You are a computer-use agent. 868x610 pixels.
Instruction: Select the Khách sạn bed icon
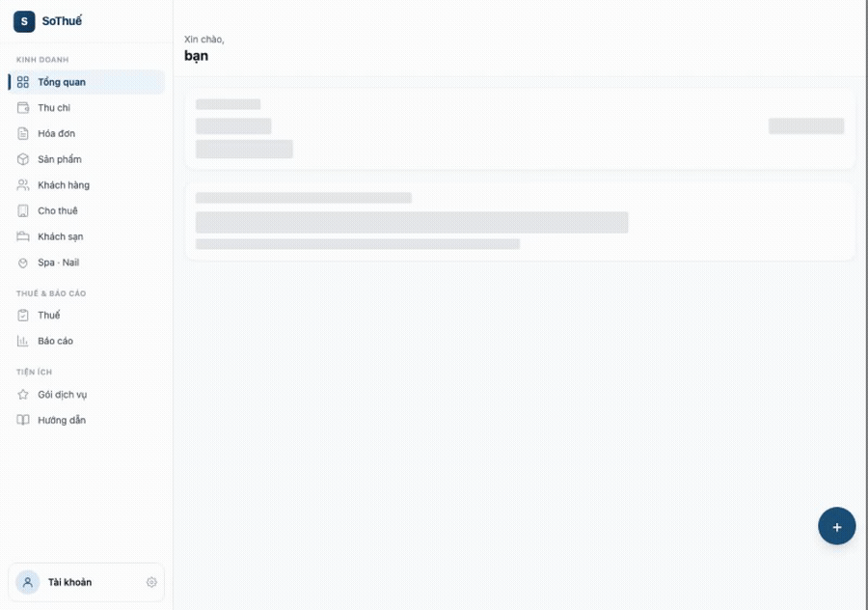(x=23, y=236)
